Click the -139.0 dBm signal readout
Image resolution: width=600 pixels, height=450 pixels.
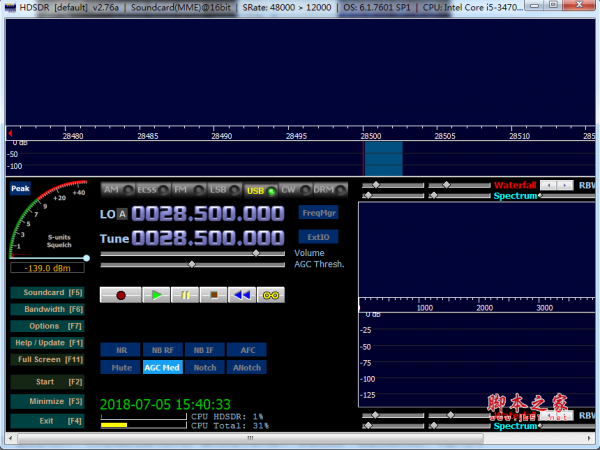click(47, 268)
